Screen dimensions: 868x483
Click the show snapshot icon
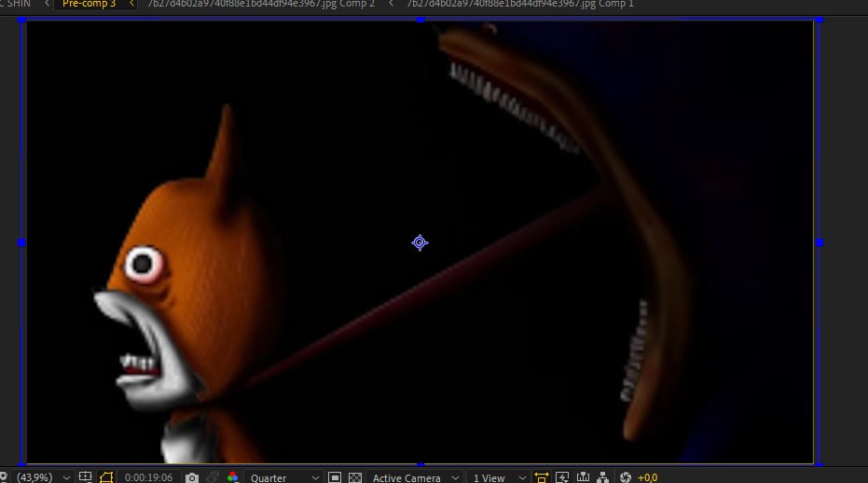(213, 477)
